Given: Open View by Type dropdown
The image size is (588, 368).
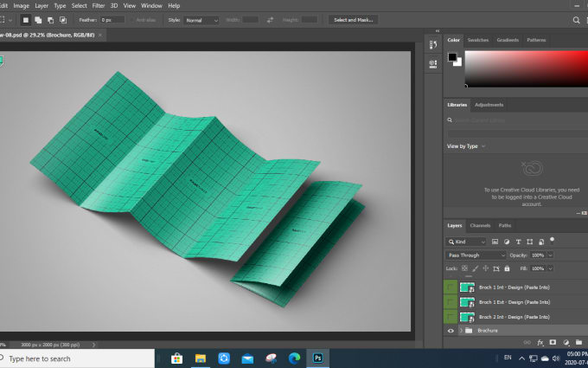Looking at the screenshot, I should 466,146.
